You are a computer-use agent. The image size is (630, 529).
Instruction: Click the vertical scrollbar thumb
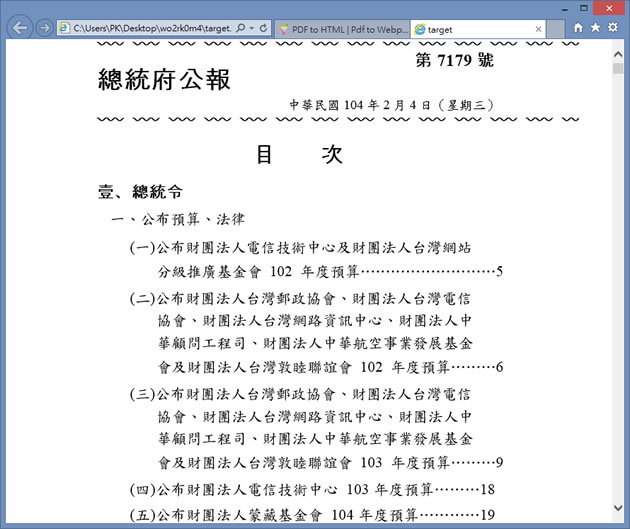[618, 68]
